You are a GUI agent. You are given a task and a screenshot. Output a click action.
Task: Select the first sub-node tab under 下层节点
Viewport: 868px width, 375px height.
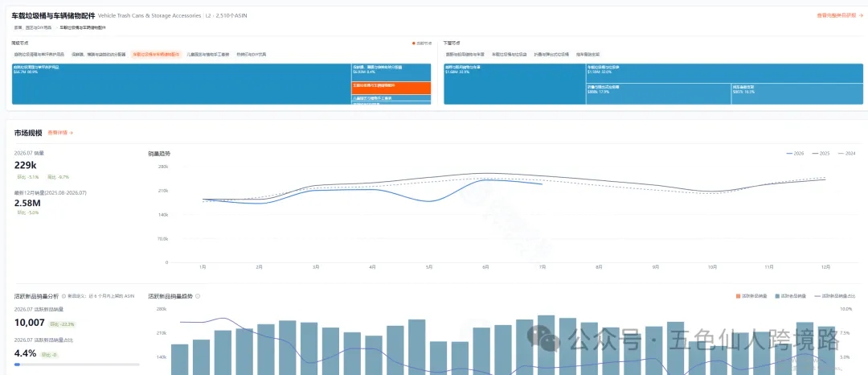465,55
